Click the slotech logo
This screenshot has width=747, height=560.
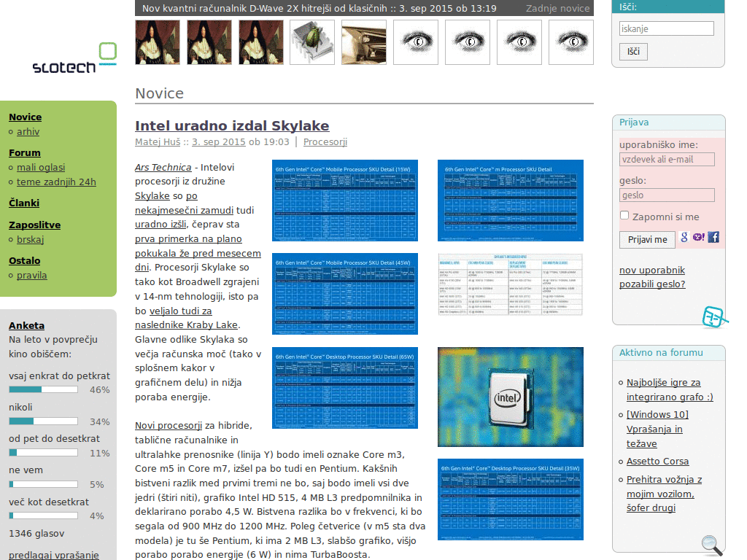[x=74, y=58]
